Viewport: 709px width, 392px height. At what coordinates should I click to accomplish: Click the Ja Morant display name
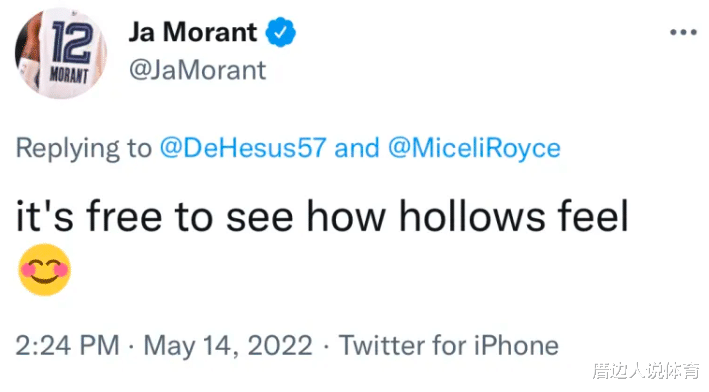tap(193, 32)
